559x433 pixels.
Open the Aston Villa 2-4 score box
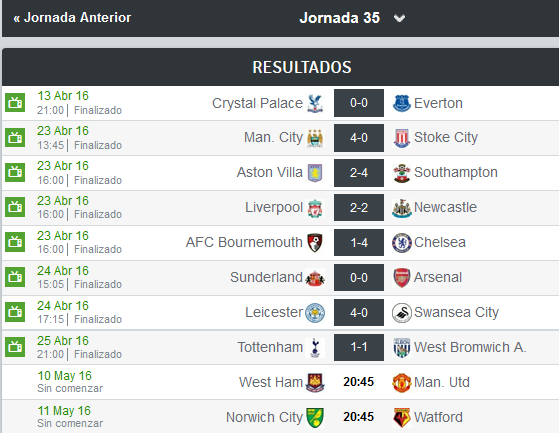click(x=359, y=173)
